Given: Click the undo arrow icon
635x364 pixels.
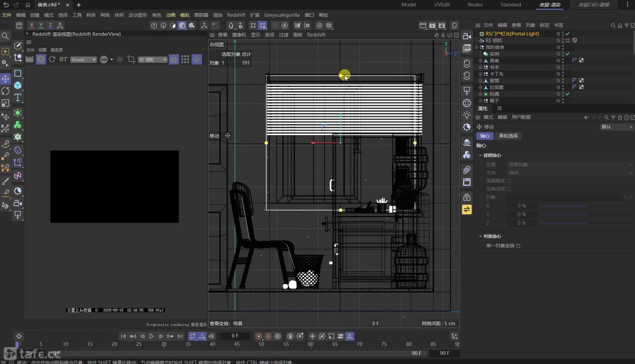Looking at the screenshot, I should pyautogui.click(x=6, y=5).
